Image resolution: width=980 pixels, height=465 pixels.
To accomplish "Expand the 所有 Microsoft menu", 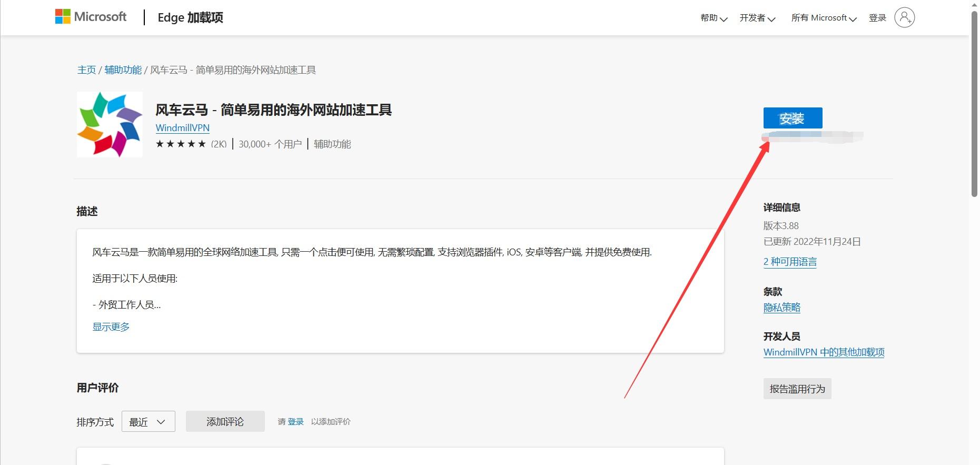I will click(x=824, y=18).
